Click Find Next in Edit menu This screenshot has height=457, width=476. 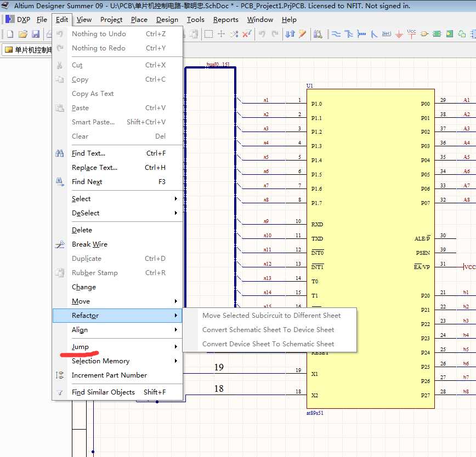pyautogui.click(x=118, y=182)
